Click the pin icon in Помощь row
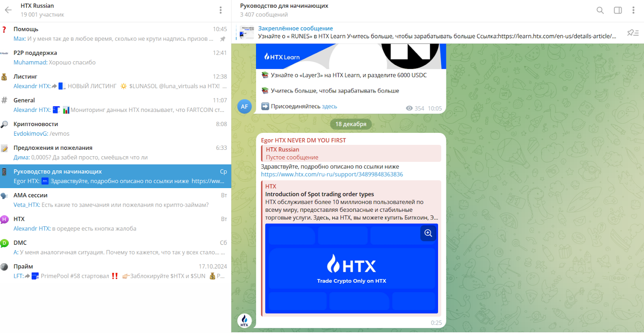Viewport: 644px width, 333px height. 223,39
